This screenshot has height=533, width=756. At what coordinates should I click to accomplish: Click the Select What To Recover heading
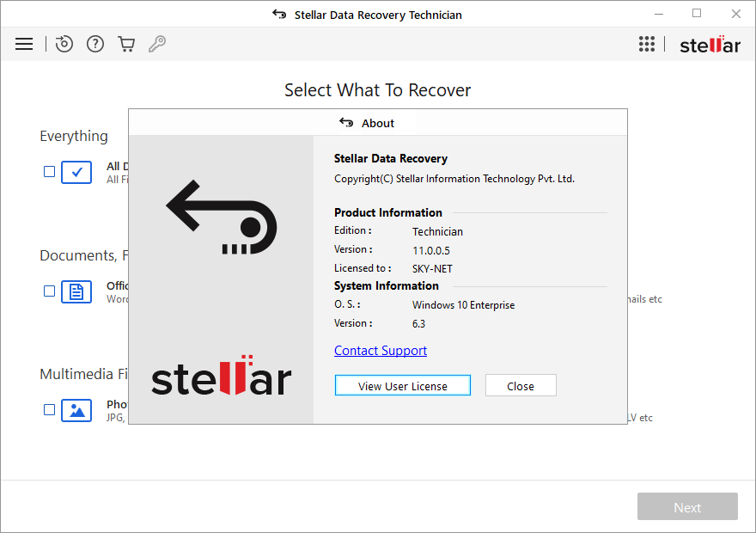pos(377,90)
